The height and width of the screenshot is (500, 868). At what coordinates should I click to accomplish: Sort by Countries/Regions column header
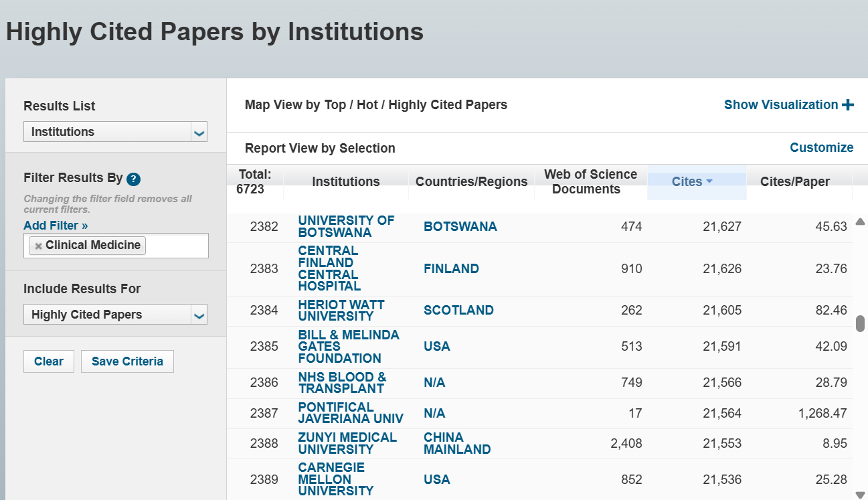471,181
